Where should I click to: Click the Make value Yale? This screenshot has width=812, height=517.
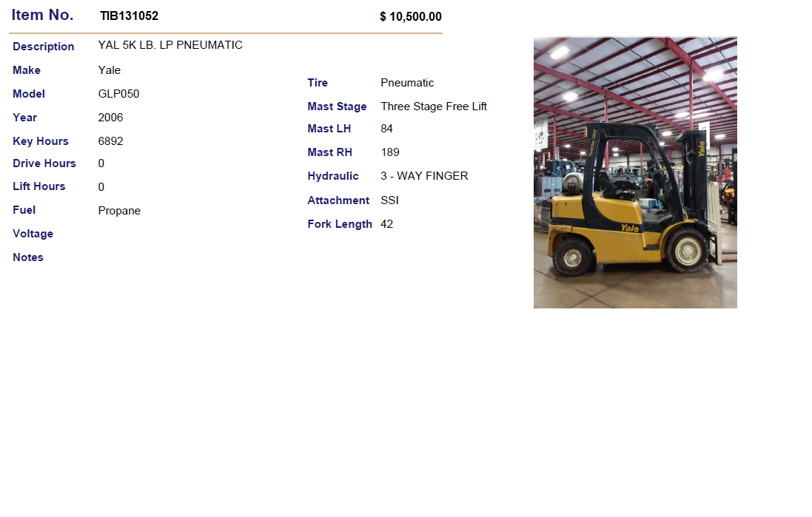coord(110,70)
